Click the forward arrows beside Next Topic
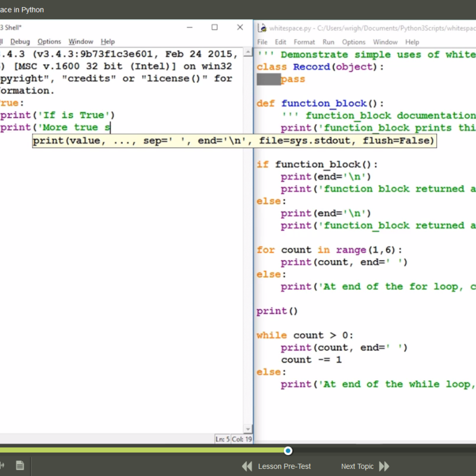 [x=384, y=466]
